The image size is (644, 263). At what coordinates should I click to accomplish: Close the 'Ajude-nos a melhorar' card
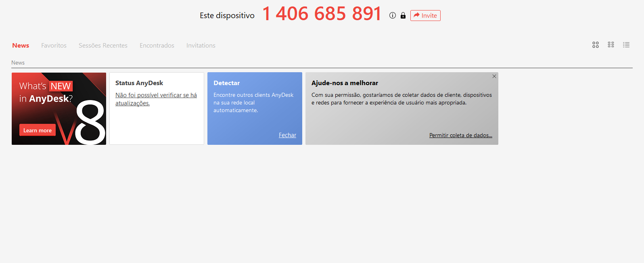coord(494,76)
